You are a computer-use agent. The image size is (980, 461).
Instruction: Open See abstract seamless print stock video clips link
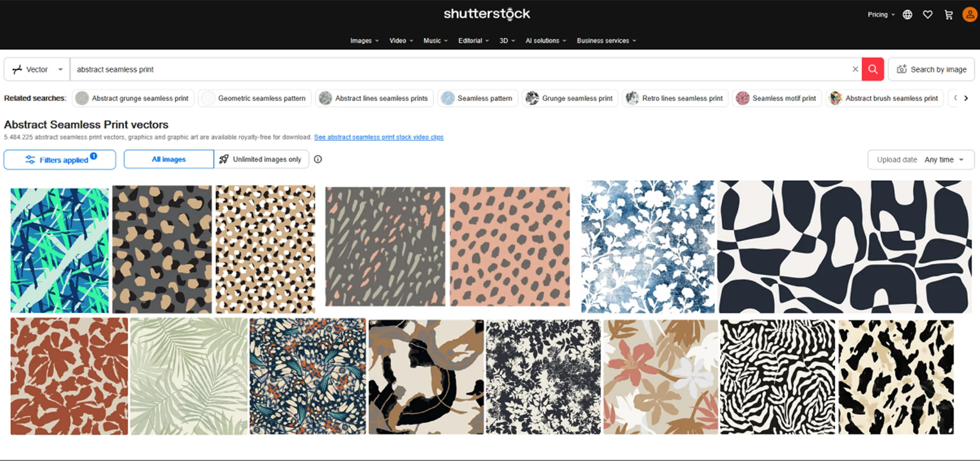point(379,137)
